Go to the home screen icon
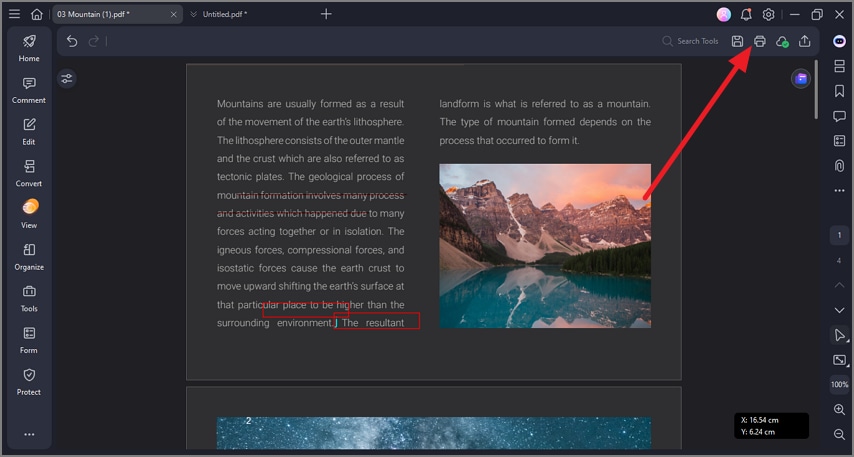Viewport: 854px width, 457px height. click(36, 14)
